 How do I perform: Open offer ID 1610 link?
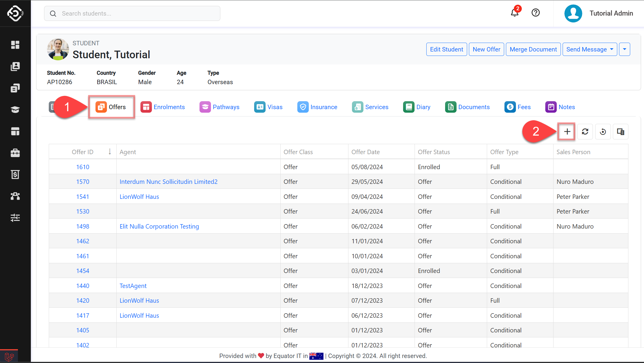[83, 167]
